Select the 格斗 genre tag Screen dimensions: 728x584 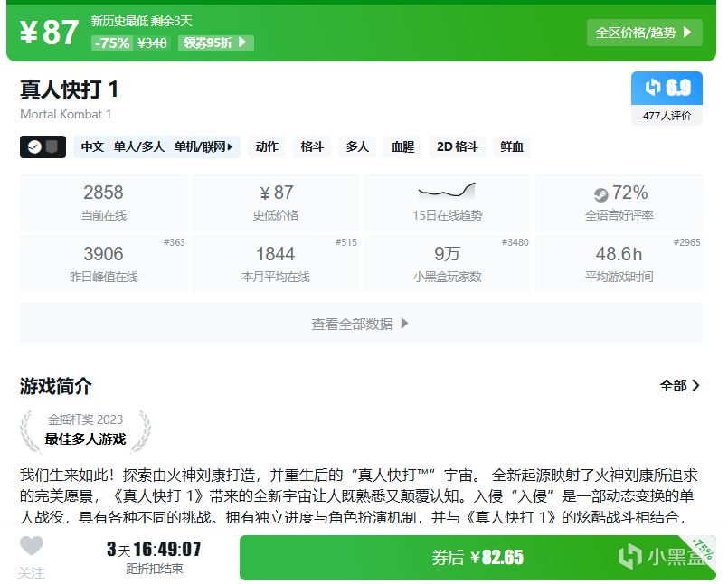click(312, 146)
